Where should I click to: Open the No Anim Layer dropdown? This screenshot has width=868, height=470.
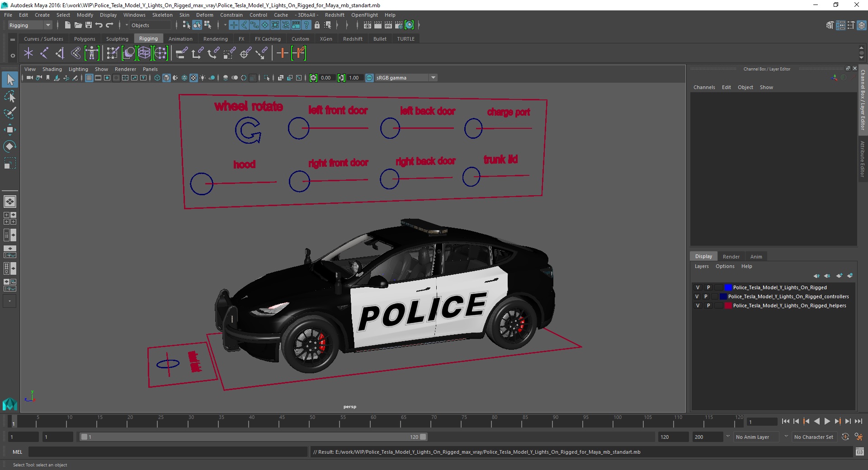tap(757, 437)
